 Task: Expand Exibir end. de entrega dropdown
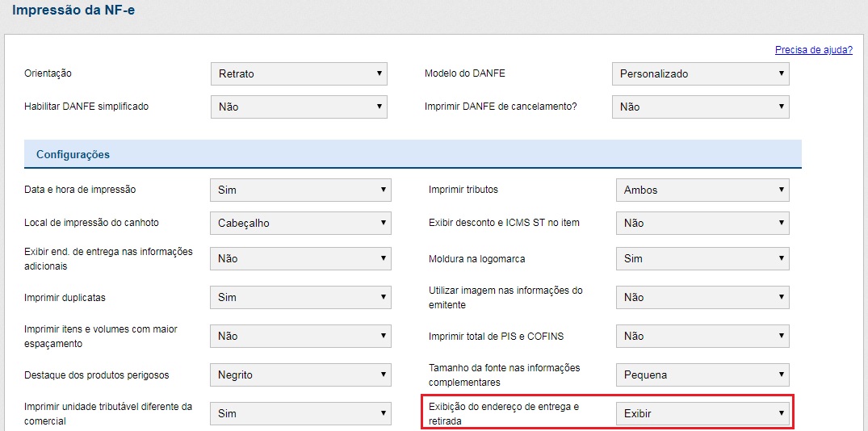(x=300, y=258)
